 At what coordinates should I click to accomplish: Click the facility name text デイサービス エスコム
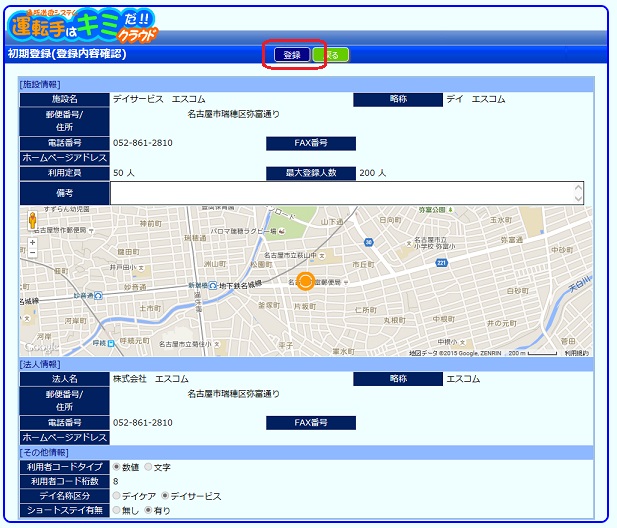click(x=159, y=99)
